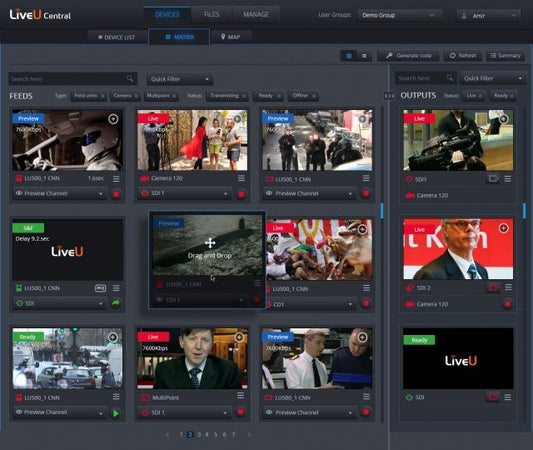Open menu icon on Ready SDI output card
Screen dimensions: 533x450
[508, 397]
